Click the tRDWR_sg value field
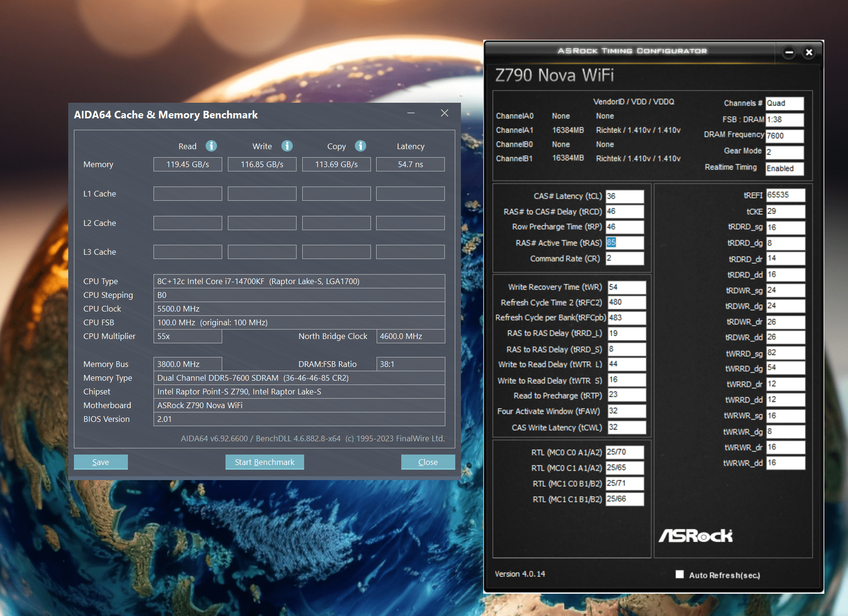The width and height of the screenshot is (848, 616). tap(785, 290)
